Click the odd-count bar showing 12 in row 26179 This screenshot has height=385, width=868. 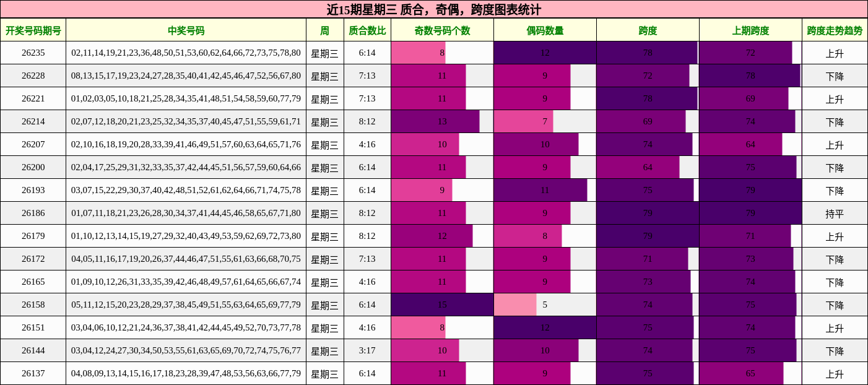pyautogui.click(x=432, y=236)
